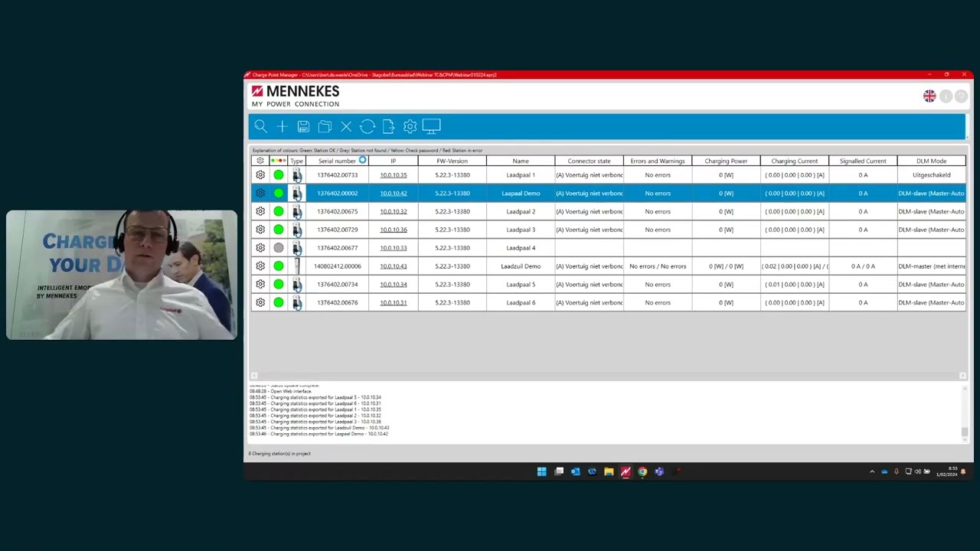Open IP link 10.0.10.35
Screen dimensions: 980x551
tap(394, 175)
